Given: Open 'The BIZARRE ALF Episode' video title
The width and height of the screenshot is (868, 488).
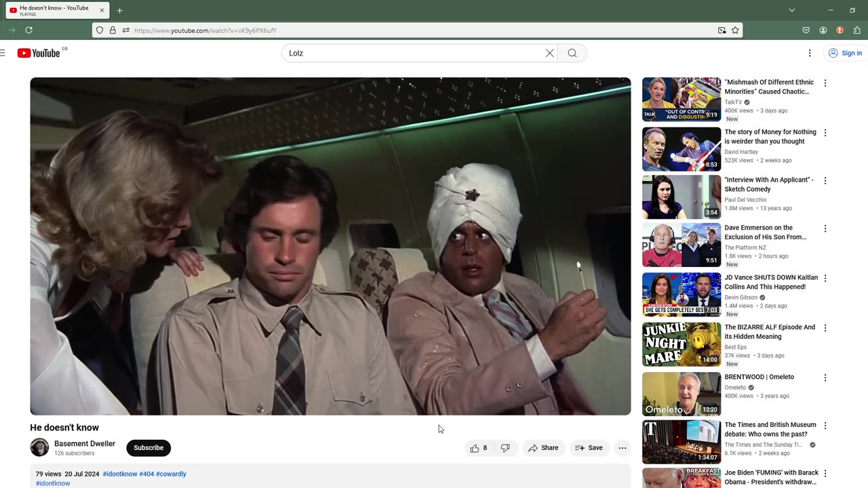Looking at the screenshot, I should click(x=770, y=332).
